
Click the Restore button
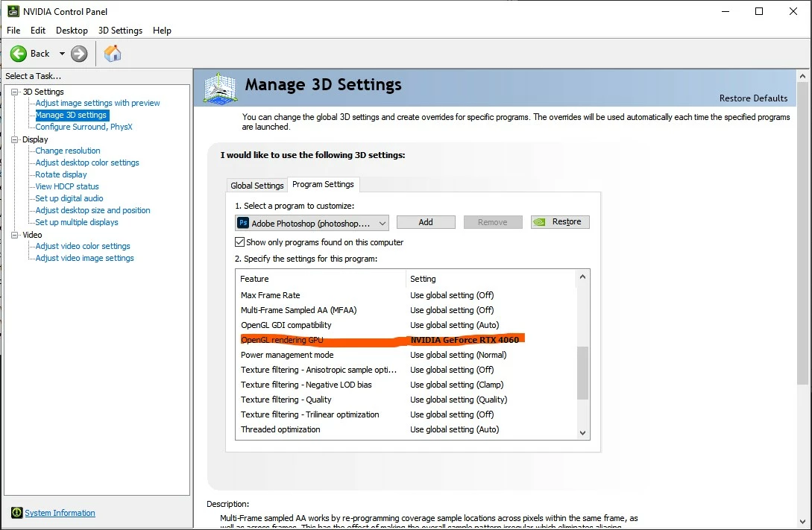[560, 222]
